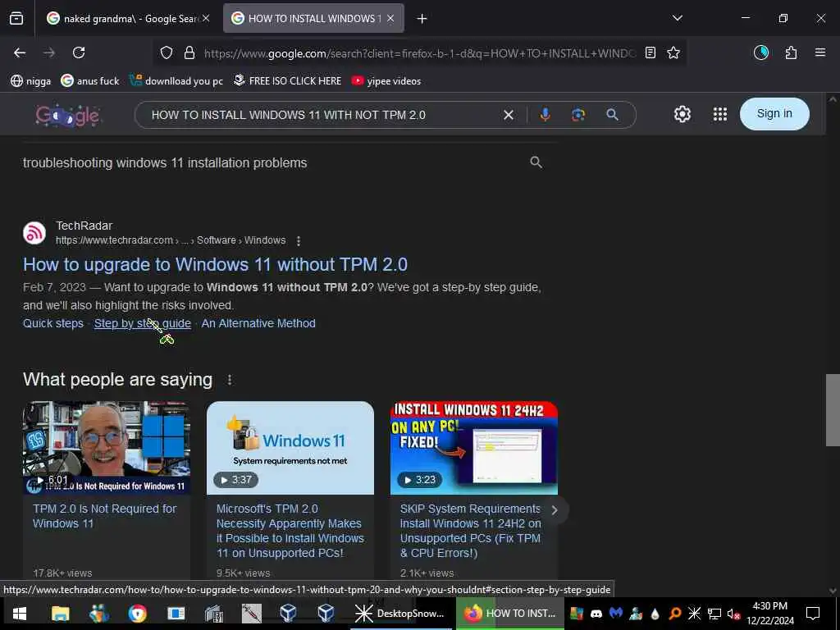
Task: Open Discord from the system tray
Action: (596, 614)
